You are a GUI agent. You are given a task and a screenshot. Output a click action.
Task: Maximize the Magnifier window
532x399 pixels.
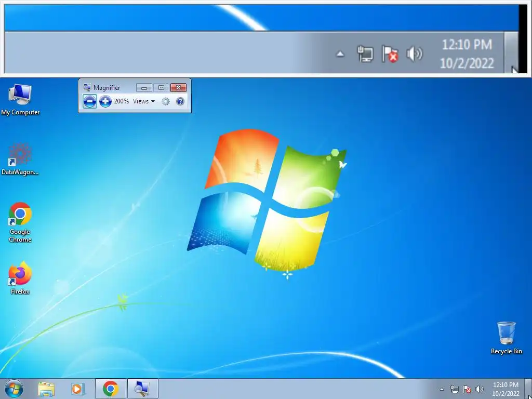(161, 87)
